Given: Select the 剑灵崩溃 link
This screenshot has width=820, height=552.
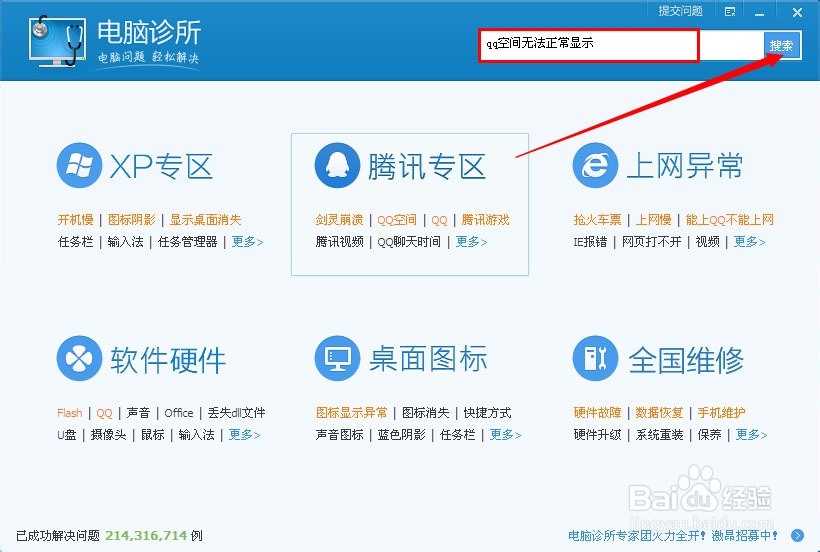Looking at the screenshot, I should [x=339, y=220].
